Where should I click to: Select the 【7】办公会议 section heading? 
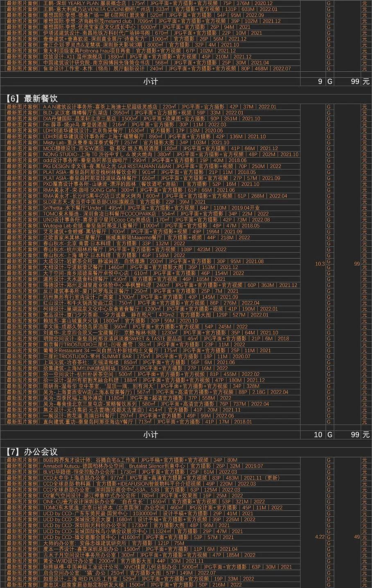click(x=32, y=452)
